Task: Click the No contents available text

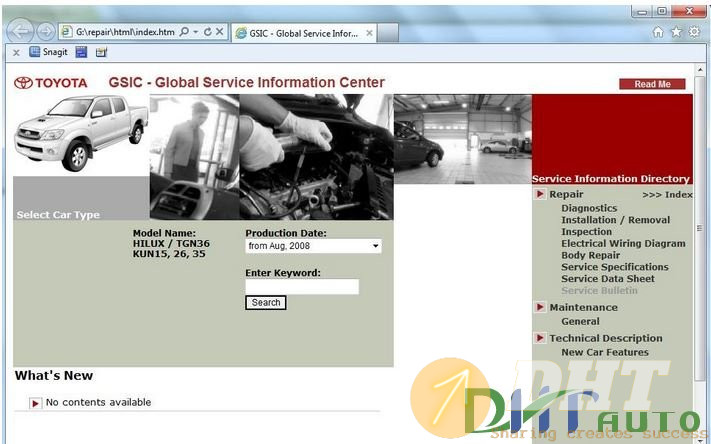Action: [x=98, y=402]
